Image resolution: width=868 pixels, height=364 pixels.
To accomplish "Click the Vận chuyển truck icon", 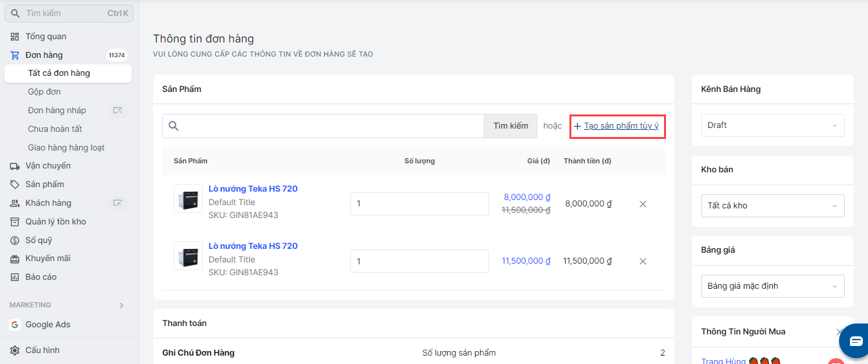I will (x=15, y=166).
